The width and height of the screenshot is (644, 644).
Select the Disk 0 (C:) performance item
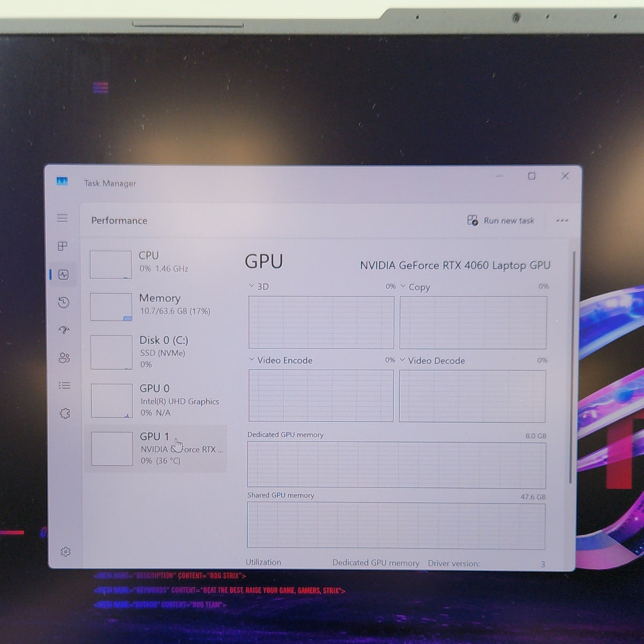[156, 352]
